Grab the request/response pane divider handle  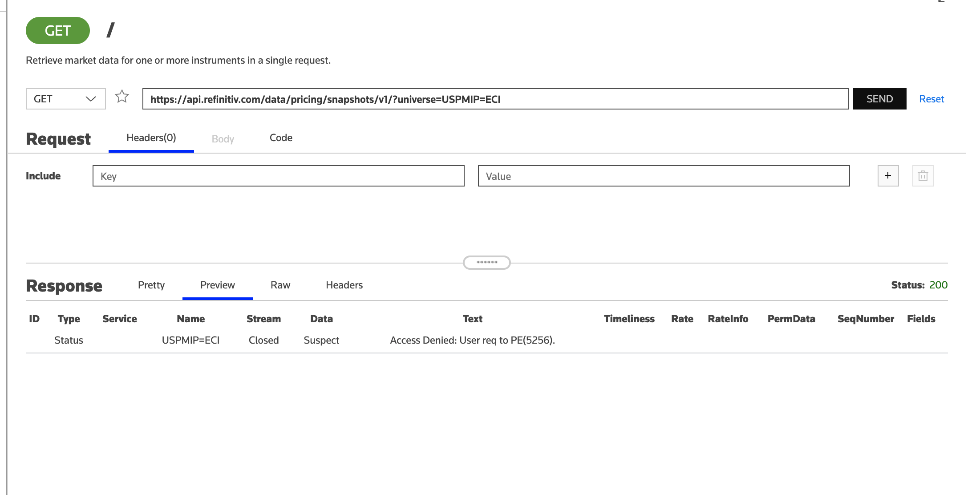[x=486, y=262]
